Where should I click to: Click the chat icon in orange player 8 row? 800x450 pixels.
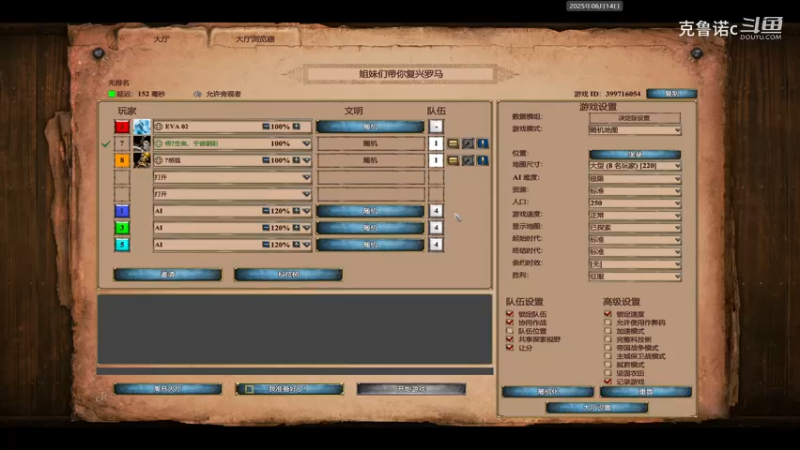coord(453,160)
